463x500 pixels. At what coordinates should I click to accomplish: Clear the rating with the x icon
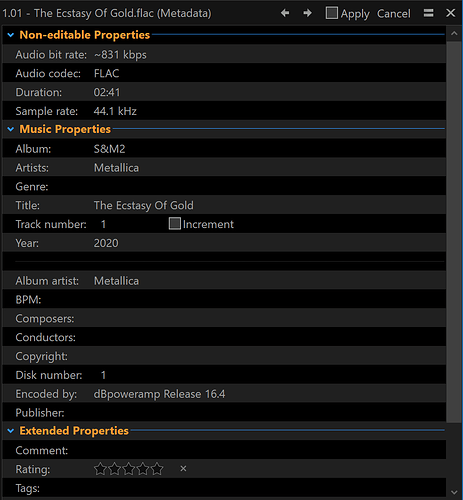coord(183,469)
